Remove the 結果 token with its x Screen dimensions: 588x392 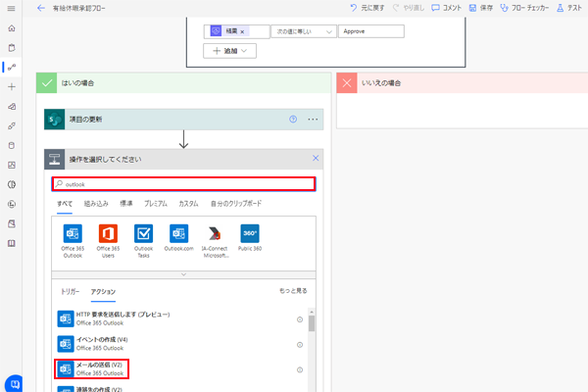click(242, 32)
